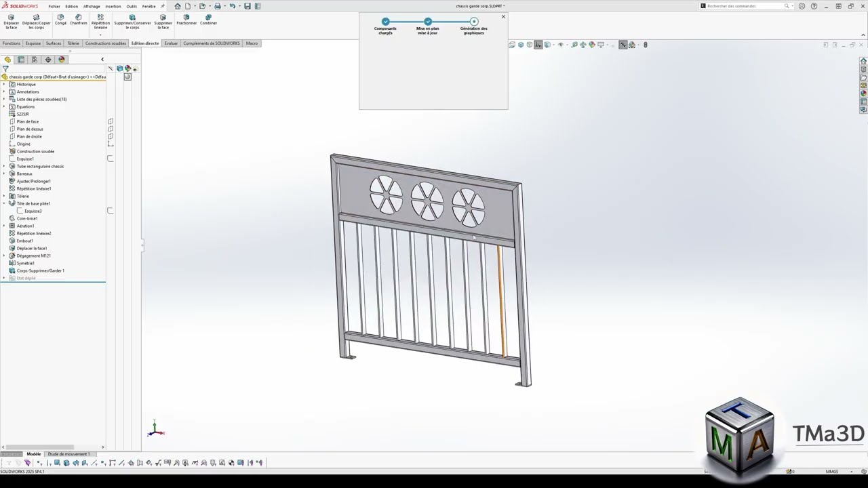The width and height of the screenshot is (868, 488).
Task: Click the New document icon
Action: (x=188, y=6)
